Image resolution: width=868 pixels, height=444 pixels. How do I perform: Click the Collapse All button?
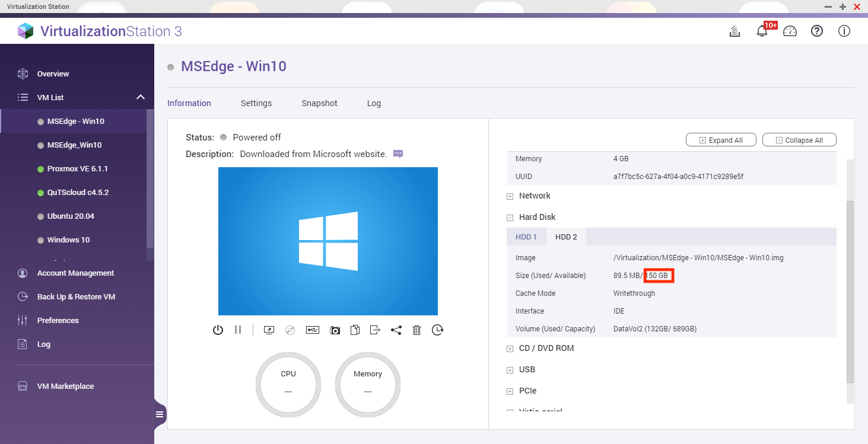click(x=799, y=140)
